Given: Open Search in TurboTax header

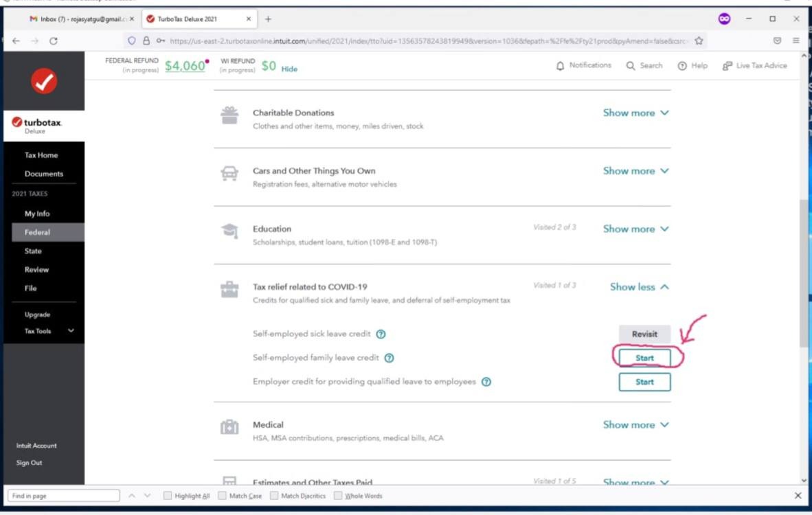Looking at the screenshot, I should 644,65.
